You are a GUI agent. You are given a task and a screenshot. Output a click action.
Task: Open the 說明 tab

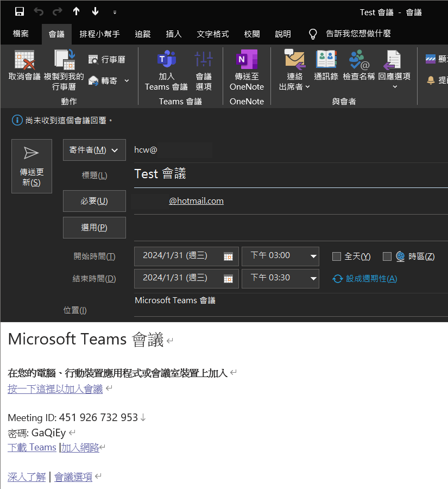point(283,34)
